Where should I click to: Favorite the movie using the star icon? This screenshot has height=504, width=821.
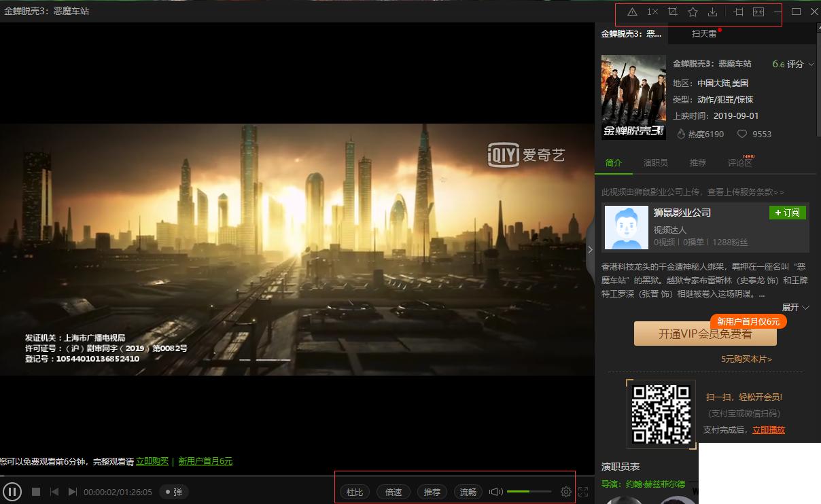point(693,12)
